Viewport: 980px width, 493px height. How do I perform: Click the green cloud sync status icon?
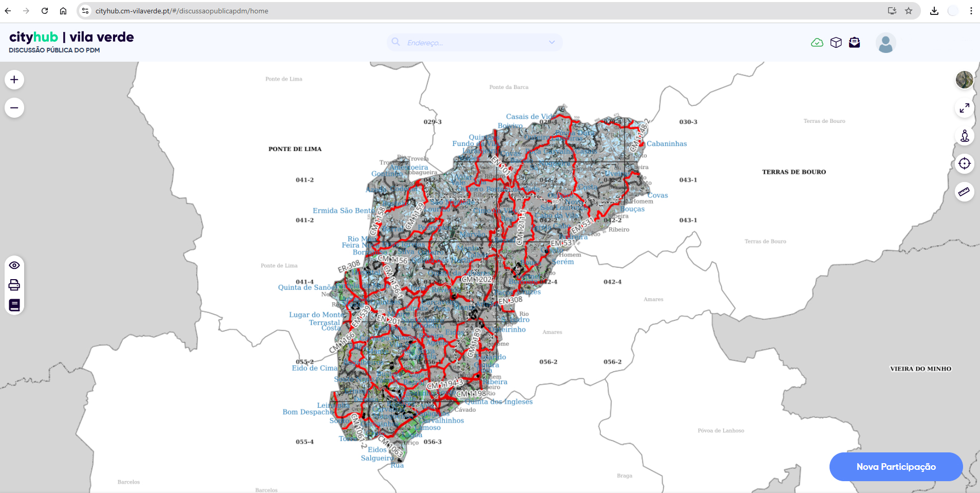[817, 43]
